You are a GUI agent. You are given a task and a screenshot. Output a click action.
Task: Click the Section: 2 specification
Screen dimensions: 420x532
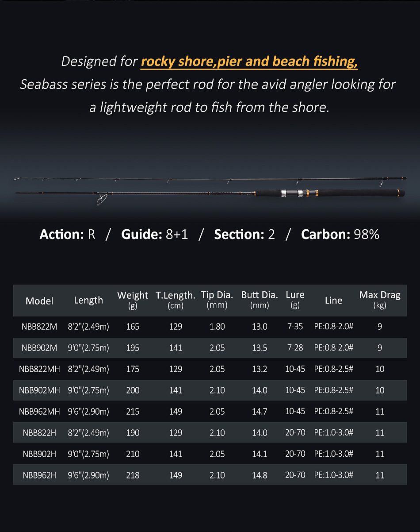(x=244, y=234)
